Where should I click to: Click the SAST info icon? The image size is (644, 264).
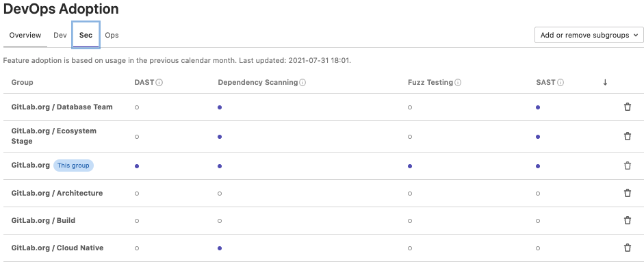pos(561,83)
